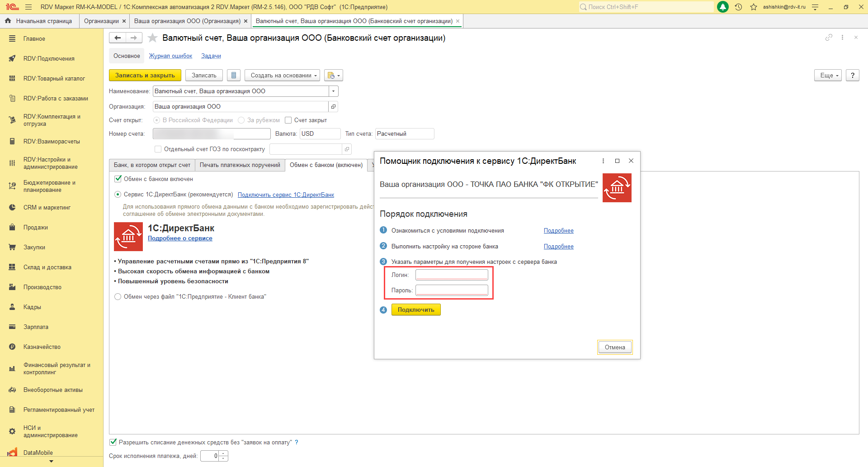Enable the 'Счет закрыт' checkbox

point(288,120)
